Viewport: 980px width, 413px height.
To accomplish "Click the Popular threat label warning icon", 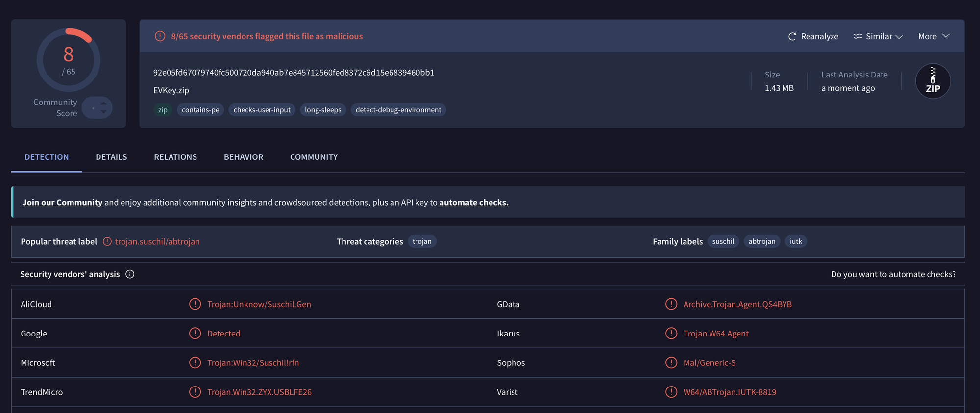I will tap(107, 241).
